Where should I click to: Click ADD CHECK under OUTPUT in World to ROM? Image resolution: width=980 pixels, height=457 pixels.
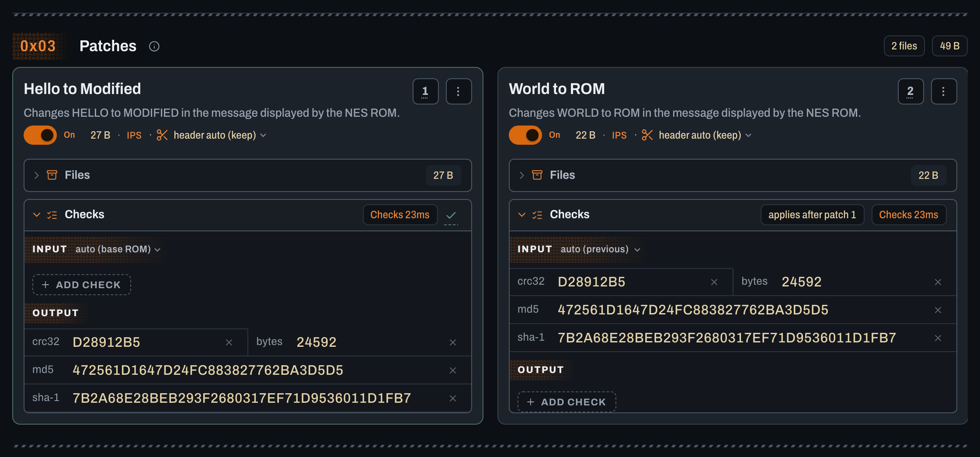[x=567, y=402]
